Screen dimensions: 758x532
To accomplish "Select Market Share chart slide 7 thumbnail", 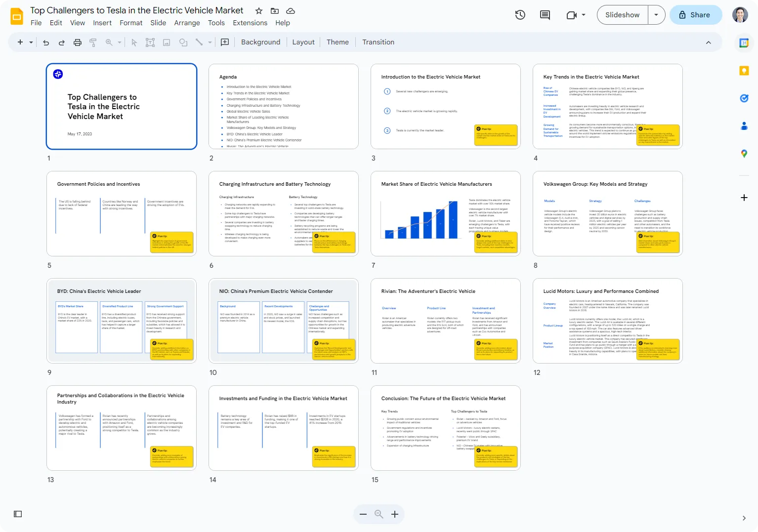I will tap(446, 213).
